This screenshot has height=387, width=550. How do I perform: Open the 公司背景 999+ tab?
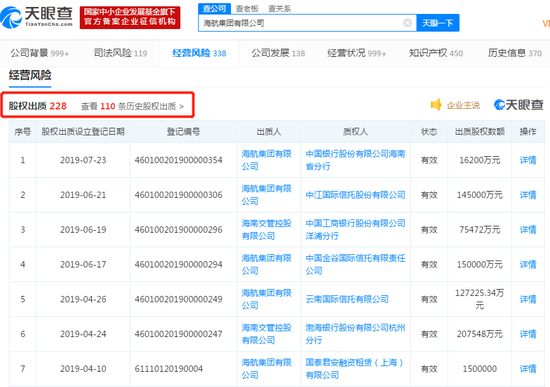coord(40,53)
